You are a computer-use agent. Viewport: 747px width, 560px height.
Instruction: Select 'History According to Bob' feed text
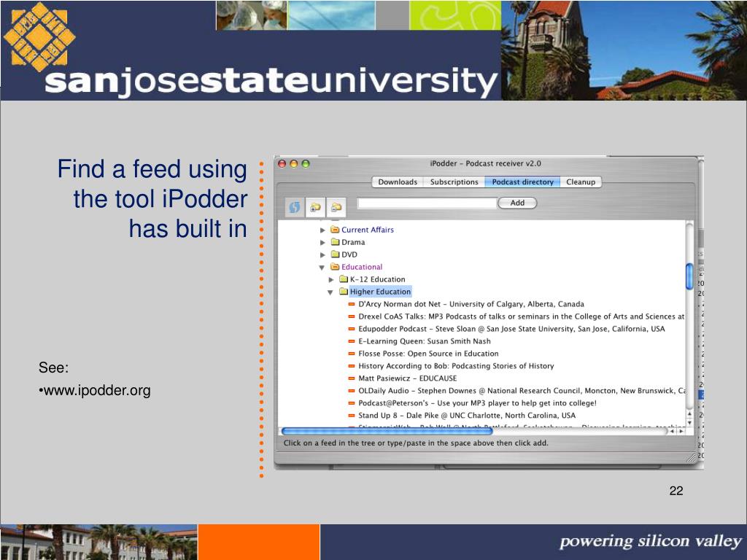click(x=403, y=366)
